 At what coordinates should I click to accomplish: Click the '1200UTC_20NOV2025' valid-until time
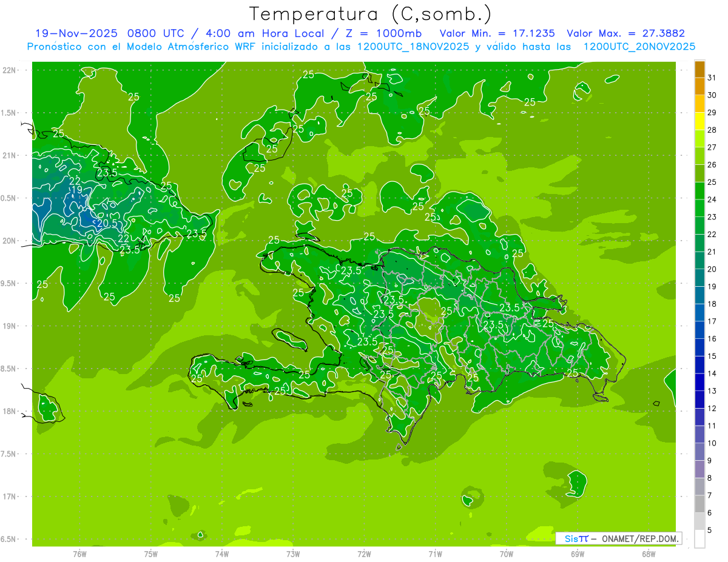coord(639,46)
